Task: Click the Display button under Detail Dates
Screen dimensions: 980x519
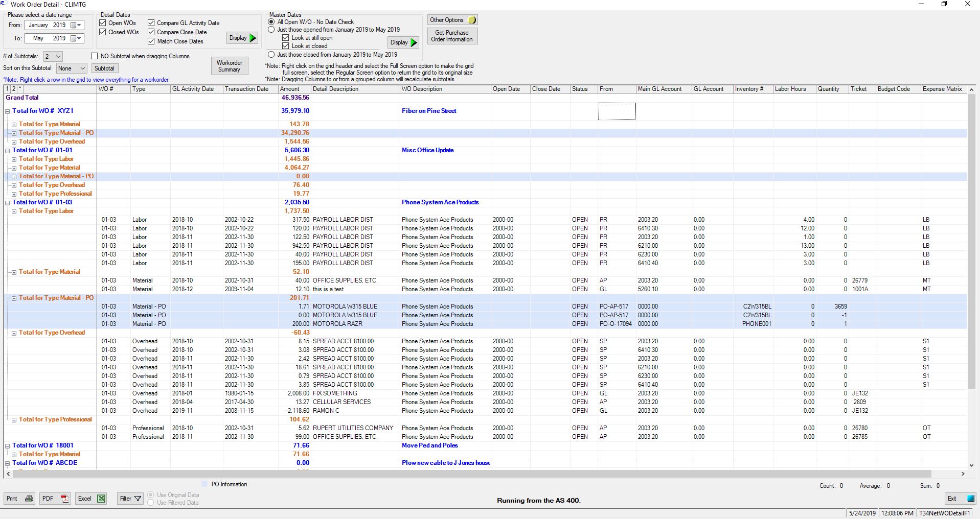Action: tap(242, 38)
